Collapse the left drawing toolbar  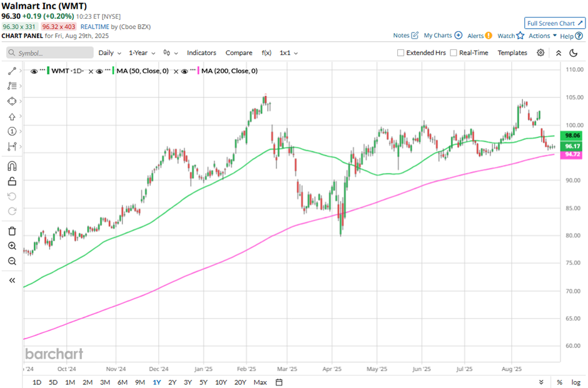point(12,280)
